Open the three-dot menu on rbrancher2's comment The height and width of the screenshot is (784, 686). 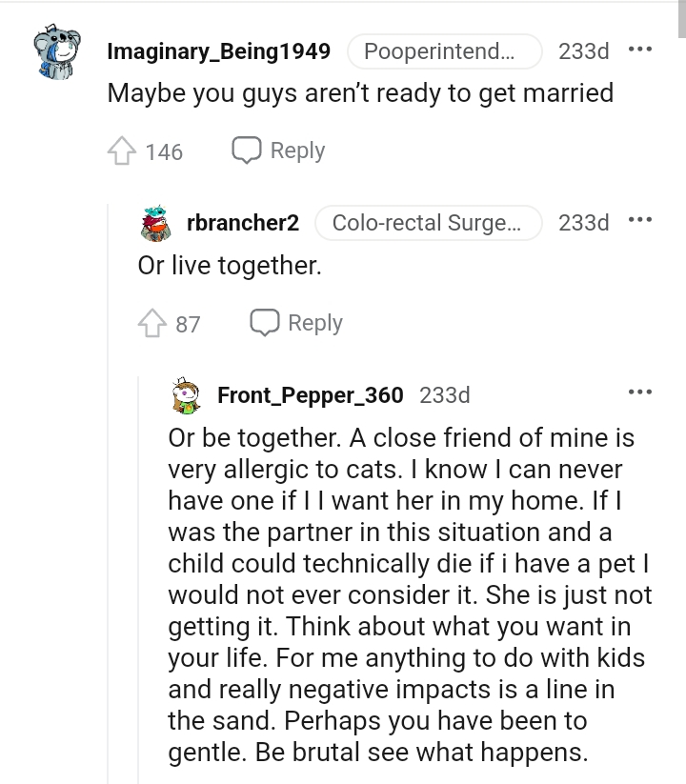click(x=641, y=219)
